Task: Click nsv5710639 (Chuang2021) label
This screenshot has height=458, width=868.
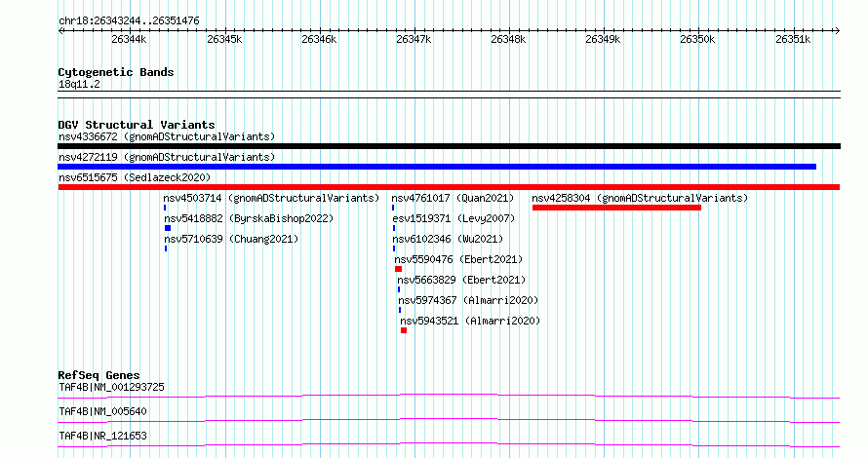Action: pyautogui.click(x=231, y=239)
